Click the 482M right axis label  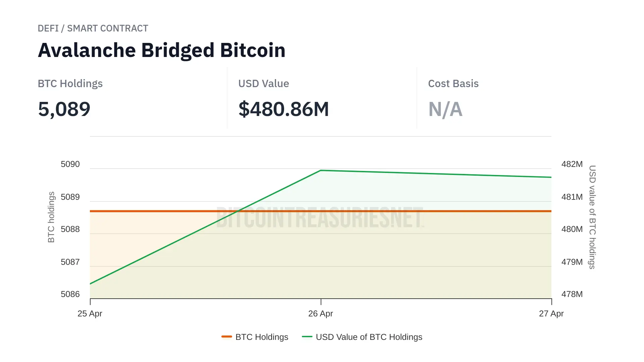pos(572,164)
